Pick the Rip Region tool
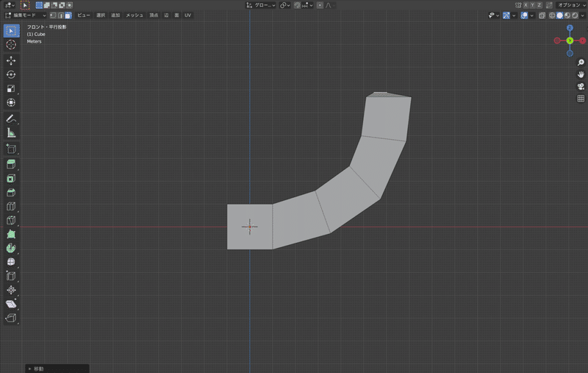Viewport: 588px width, 373px height. tap(11, 319)
